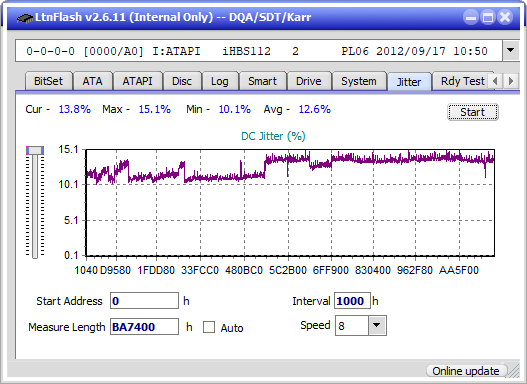The image size is (527, 384).
Task: Click the Cur value 13.8%
Action: coord(75,109)
